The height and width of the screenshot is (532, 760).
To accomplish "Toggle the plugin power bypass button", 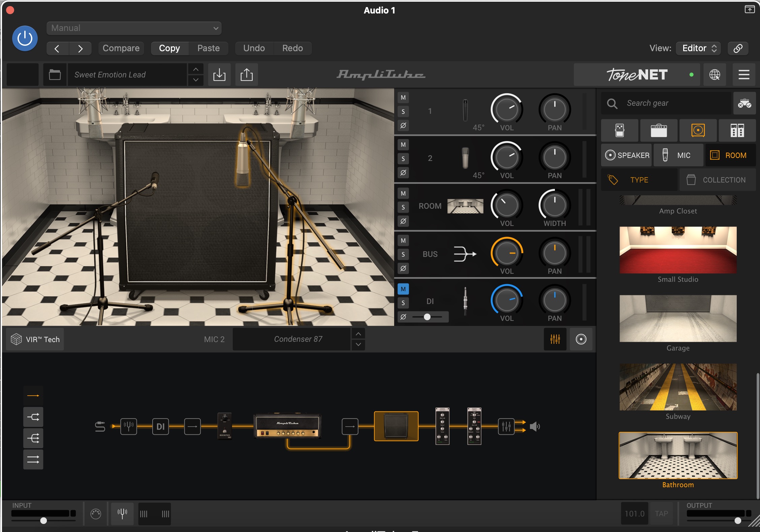I will (25, 38).
